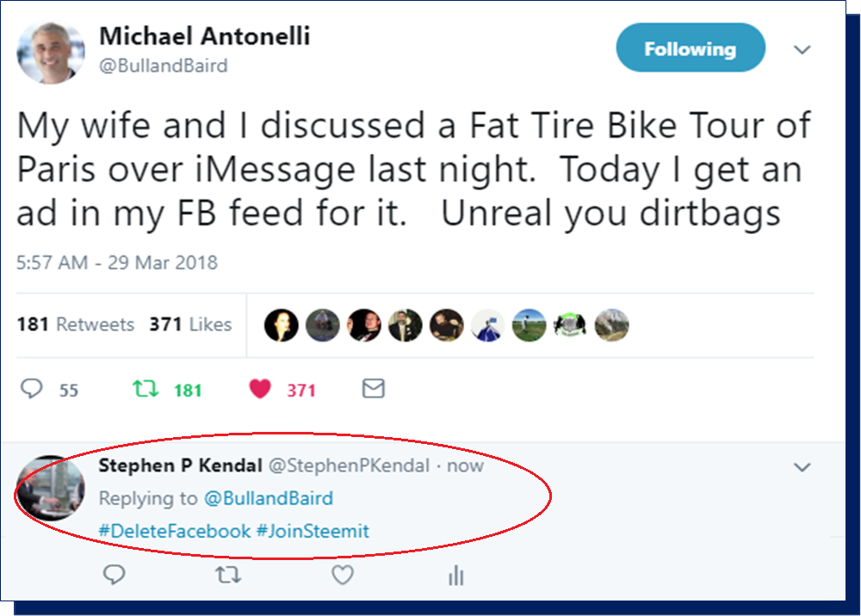Image resolution: width=861 pixels, height=616 pixels.
Task: Open the reply's more options chevron
Action: coord(802,467)
